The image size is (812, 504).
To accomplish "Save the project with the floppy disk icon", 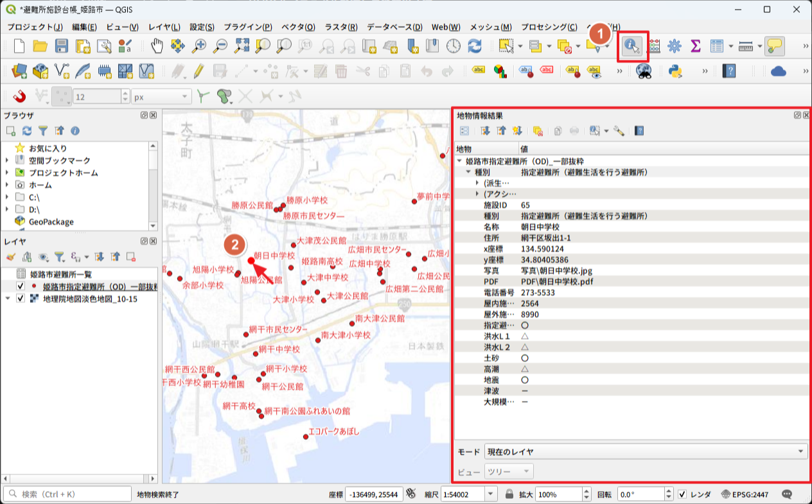I will pos(62,46).
